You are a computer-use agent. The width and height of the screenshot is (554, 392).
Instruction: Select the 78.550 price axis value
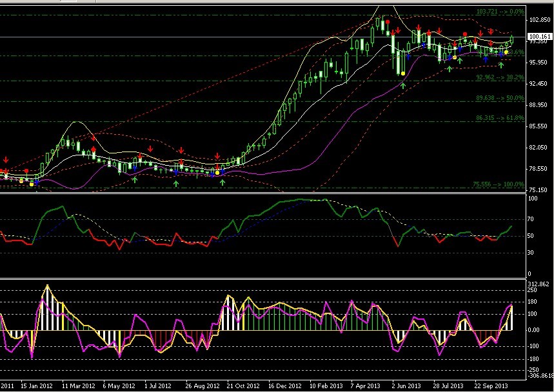pyautogui.click(x=539, y=169)
